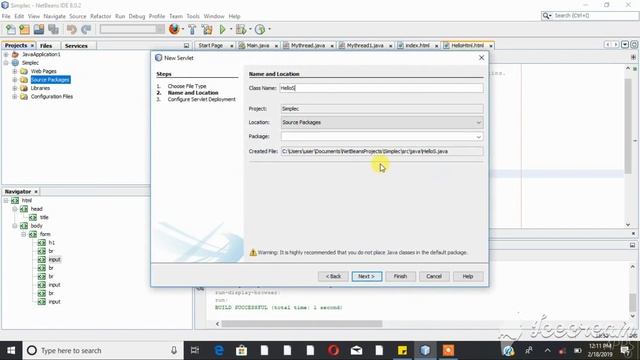Close the New Servlet dialog
640x360 pixels.
[482, 58]
